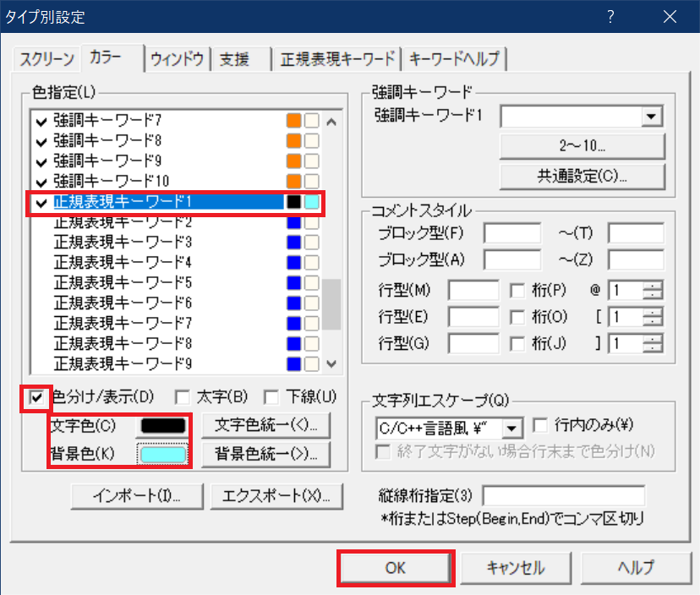Switch to the スクリーン tab
Viewport: 700px width, 595px height.
coord(46,58)
